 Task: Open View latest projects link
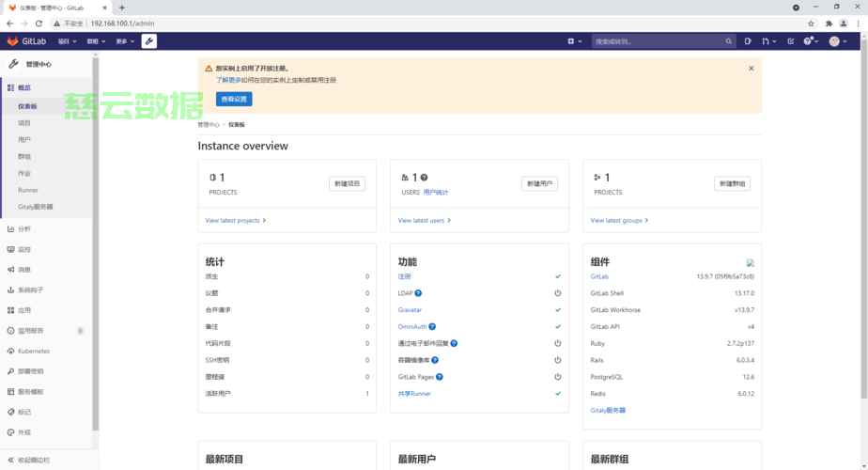pos(235,220)
